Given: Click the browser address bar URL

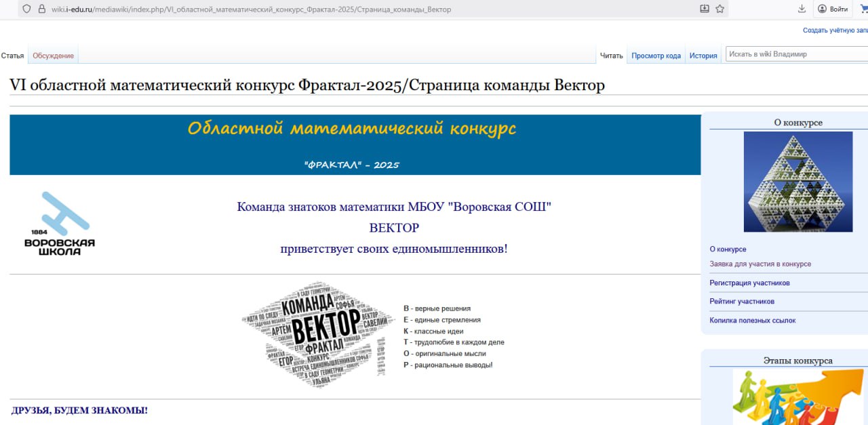Looking at the screenshot, I should (251, 9).
